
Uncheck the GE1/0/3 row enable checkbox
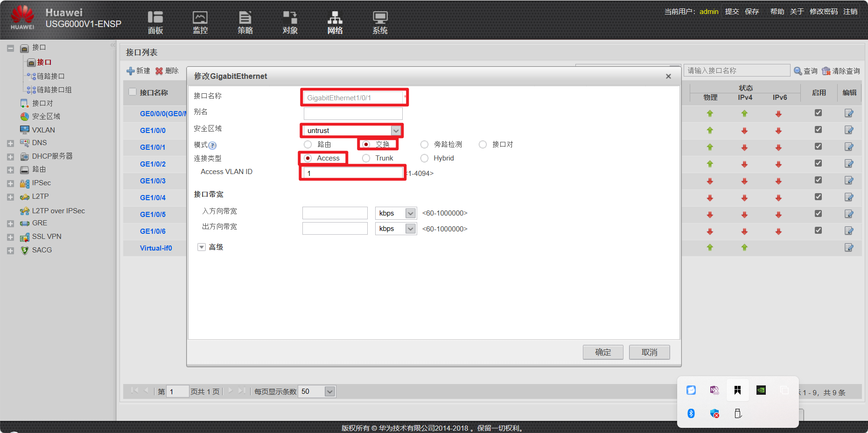(x=818, y=180)
